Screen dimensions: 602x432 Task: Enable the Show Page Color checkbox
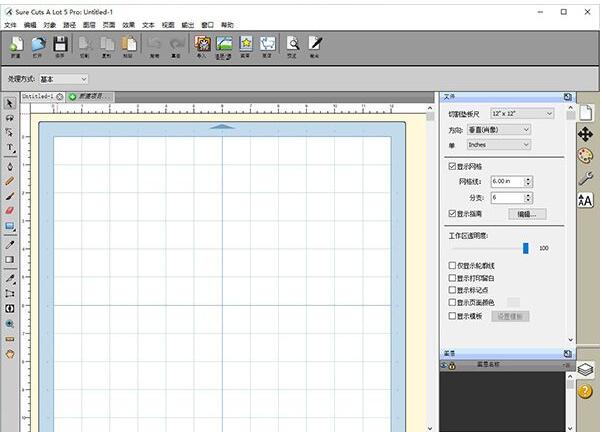point(452,302)
